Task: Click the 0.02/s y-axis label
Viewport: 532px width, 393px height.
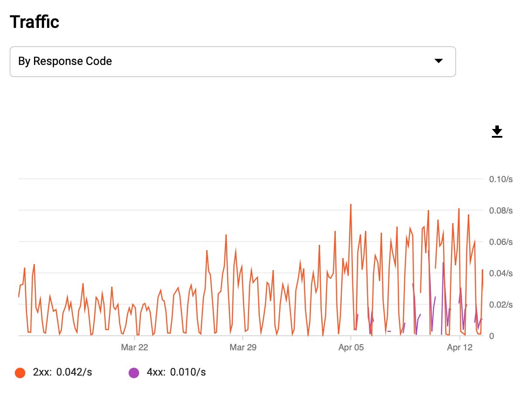Action: point(501,305)
